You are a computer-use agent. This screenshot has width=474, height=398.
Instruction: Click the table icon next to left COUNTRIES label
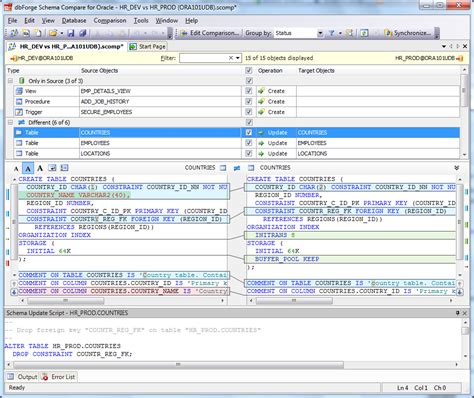click(223, 168)
